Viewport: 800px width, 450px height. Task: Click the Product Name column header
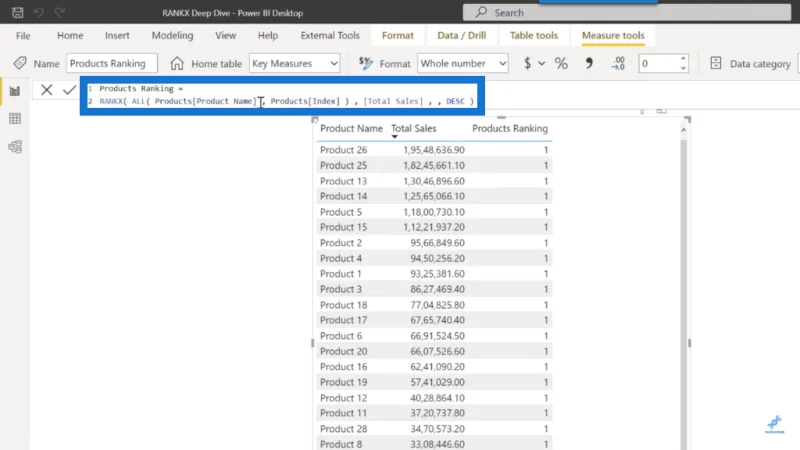[351, 129]
